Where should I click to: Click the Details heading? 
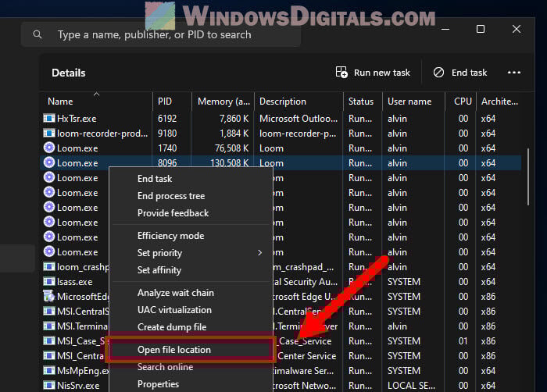click(69, 73)
